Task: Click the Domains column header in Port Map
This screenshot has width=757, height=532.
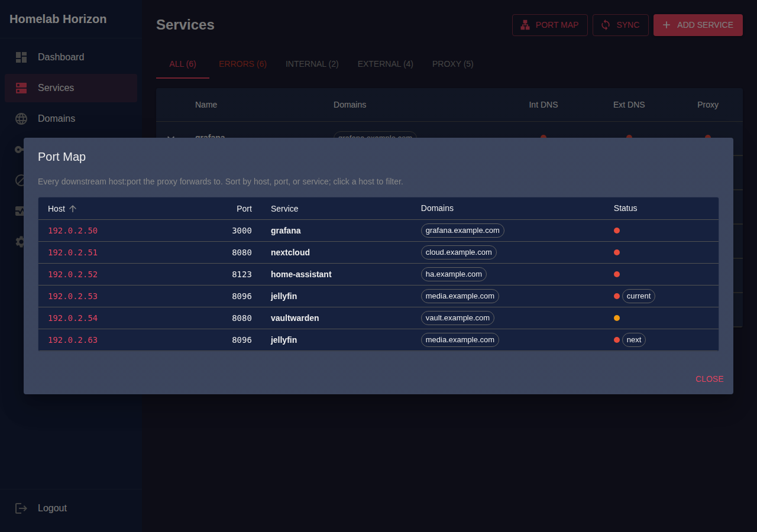Action: (x=437, y=208)
